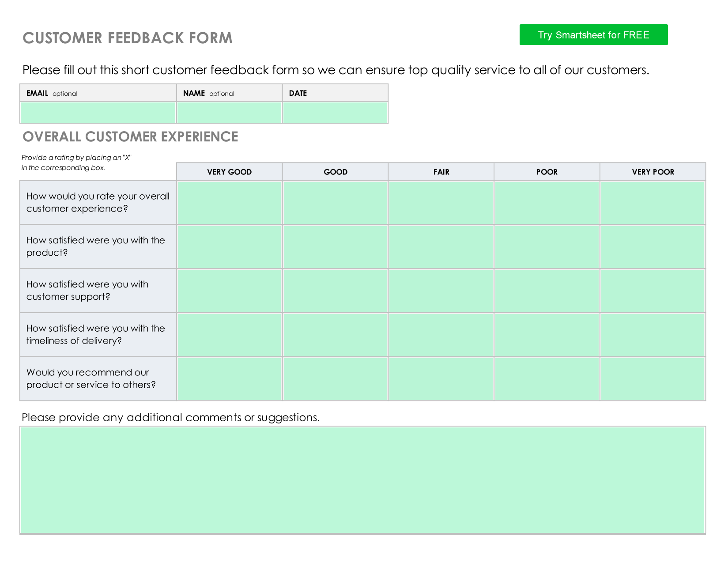Mark Fair for overall customer experience
This screenshot has width=728, height=563.
(x=441, y=203)
